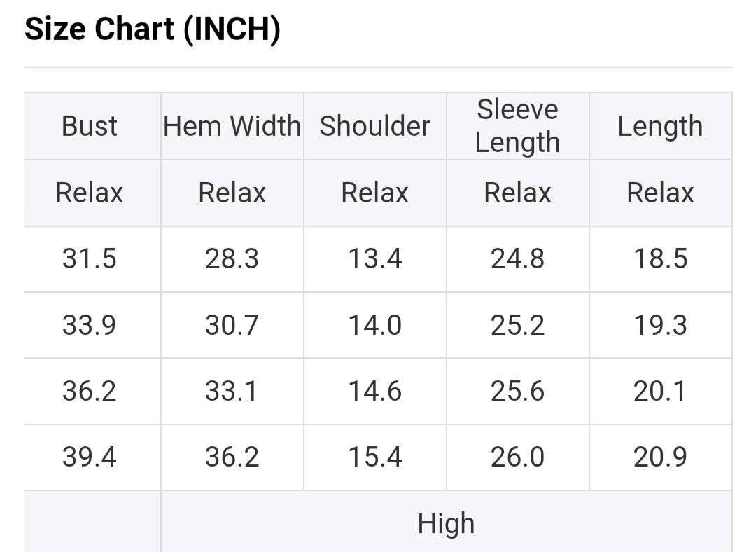Select the 14.0 shoulder cell

[x=374, y=325]
